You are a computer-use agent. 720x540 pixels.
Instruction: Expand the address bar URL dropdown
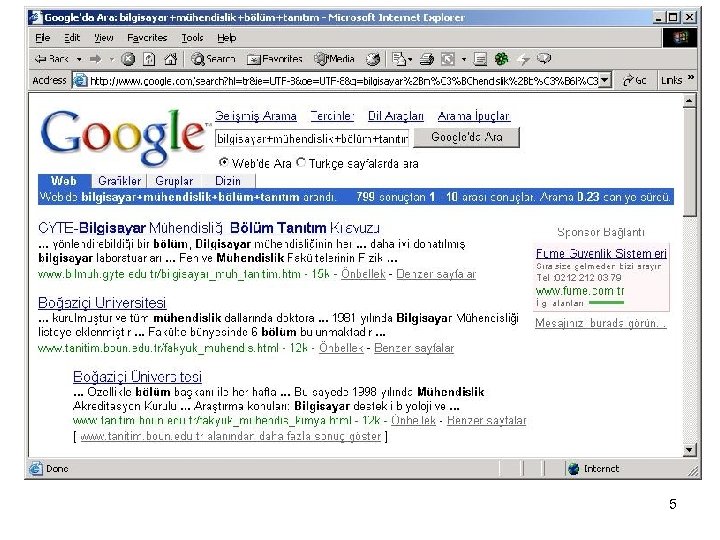[x=605, y=80]
